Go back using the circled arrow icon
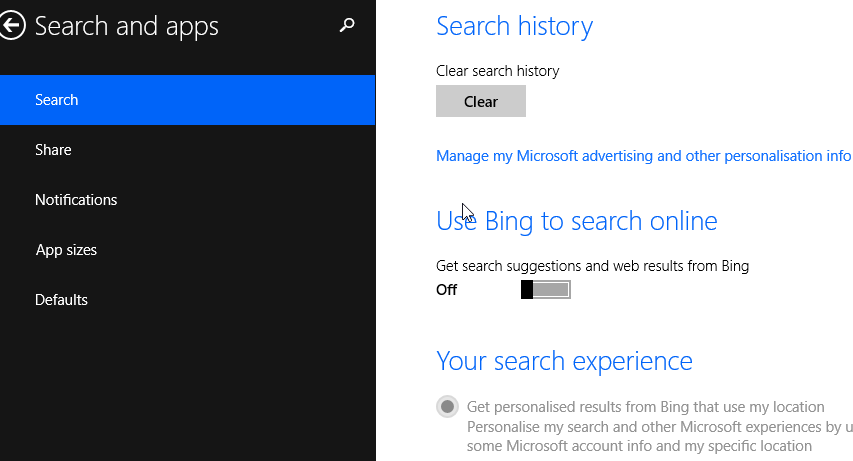The width and height of the screenshot is (853, 461). click(12, 26)
